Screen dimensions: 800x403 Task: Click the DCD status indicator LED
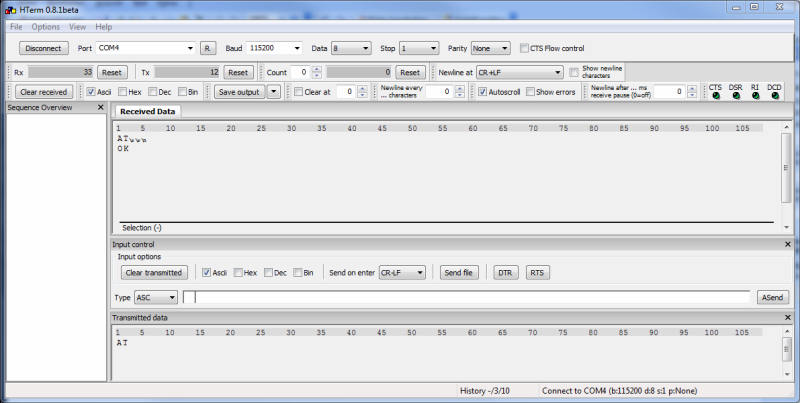[775, 96]
